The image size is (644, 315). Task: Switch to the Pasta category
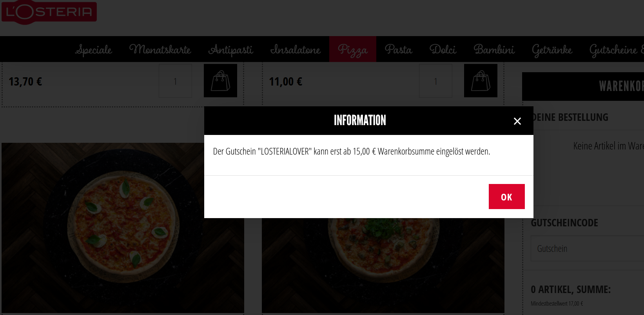point(399,49)
